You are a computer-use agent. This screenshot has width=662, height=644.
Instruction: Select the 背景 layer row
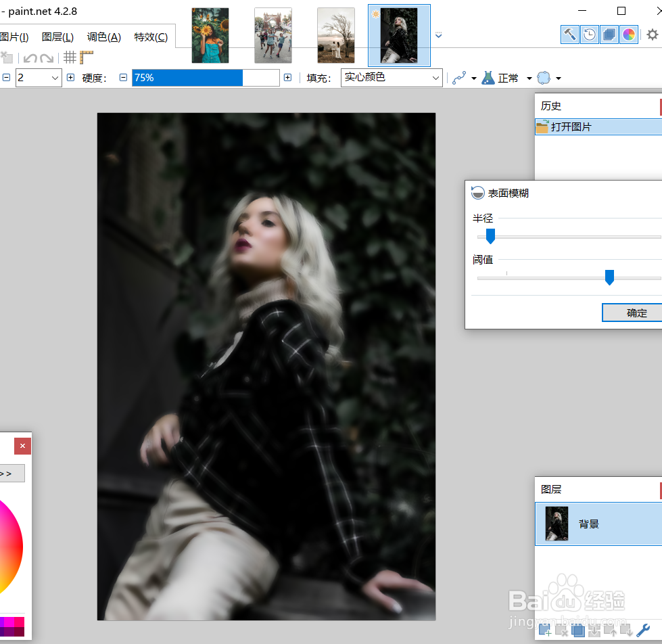pyautogui.click(x=598, y=524)
